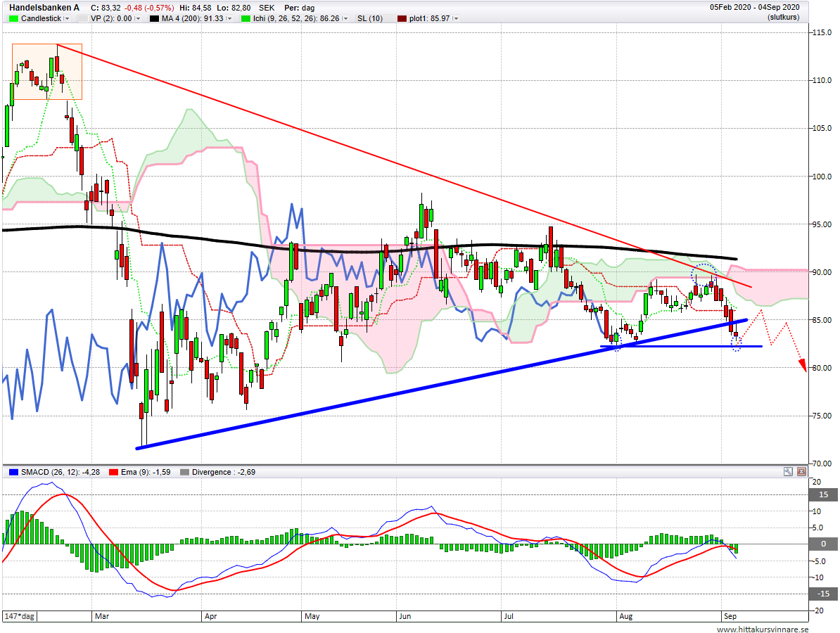
Task: Click the 85.00 price axis label
Action: (x=822, y=320)
